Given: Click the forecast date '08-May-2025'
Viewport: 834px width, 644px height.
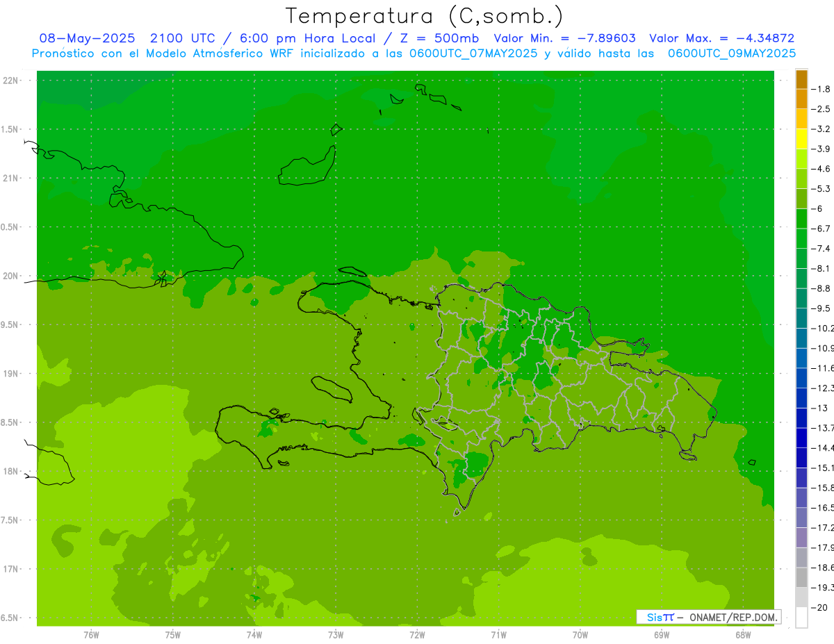Looking at the screenshot, I should (x=87, y=38).
